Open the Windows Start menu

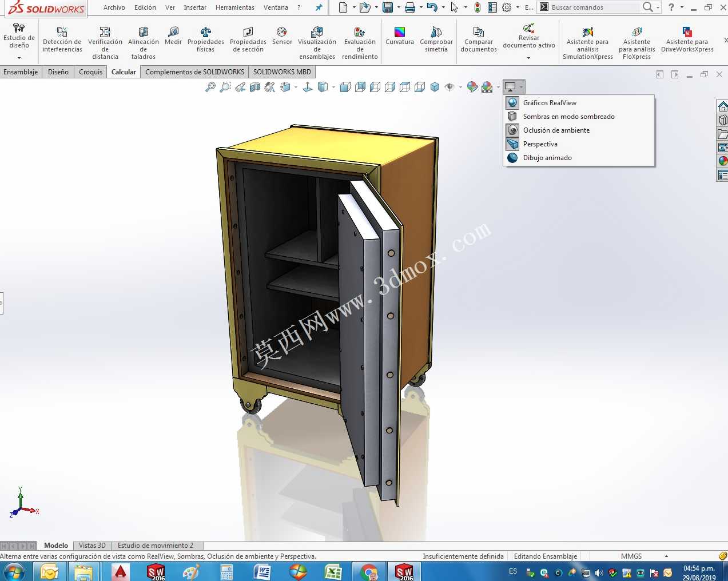click(x=14, y=572)
